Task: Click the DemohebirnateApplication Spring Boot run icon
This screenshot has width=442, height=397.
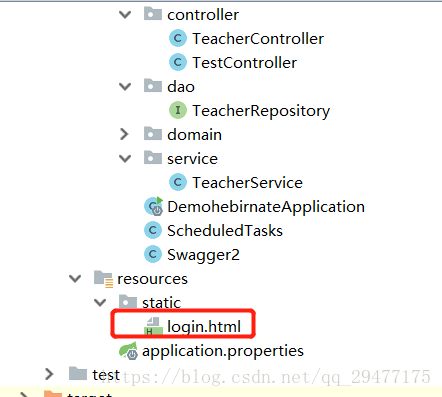Action: (153, 206)
